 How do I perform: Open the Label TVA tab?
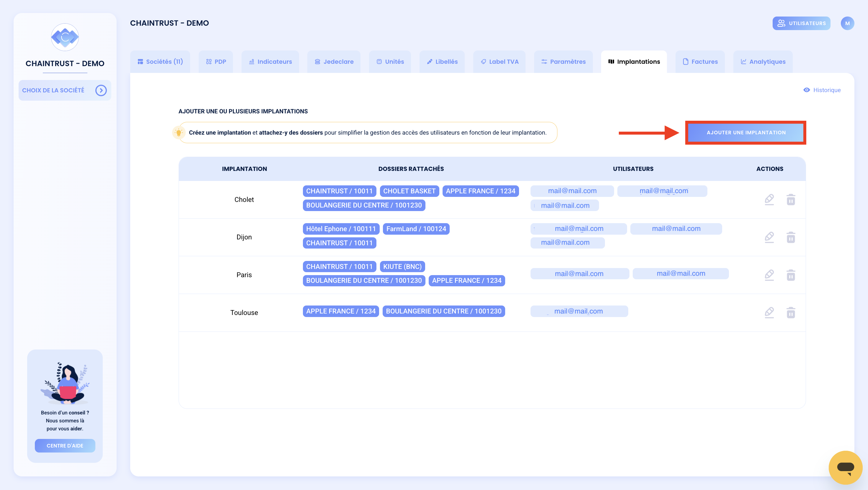[x=499, y=62]
